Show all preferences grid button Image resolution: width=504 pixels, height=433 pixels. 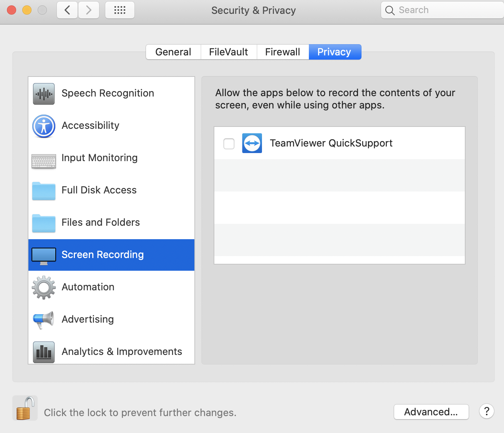(x=120, y=10)
